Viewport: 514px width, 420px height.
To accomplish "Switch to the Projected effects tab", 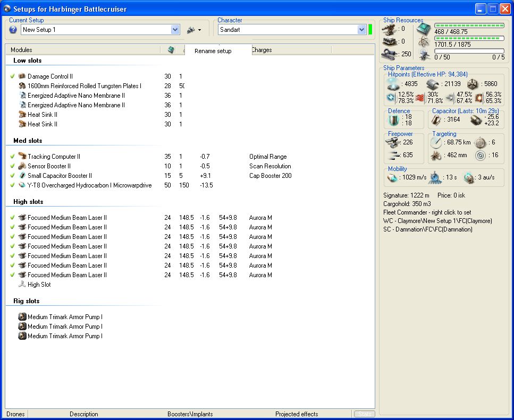I will click(x=297, y=414).
